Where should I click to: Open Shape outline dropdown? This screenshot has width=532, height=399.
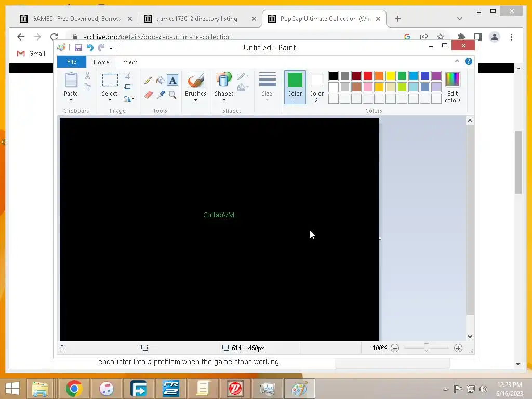(243, 76)
